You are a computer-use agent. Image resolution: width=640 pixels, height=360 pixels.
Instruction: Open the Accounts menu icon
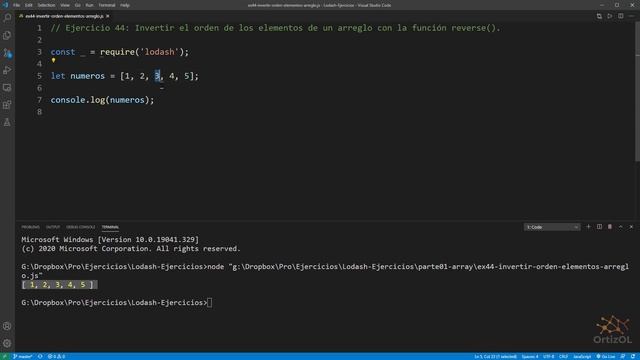(x=7, y=326)
